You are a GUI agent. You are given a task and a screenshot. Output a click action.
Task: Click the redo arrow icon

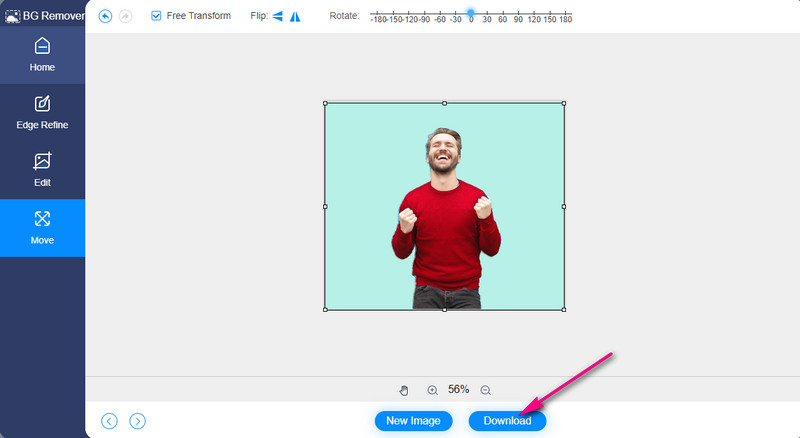click(x=125, y=16)
